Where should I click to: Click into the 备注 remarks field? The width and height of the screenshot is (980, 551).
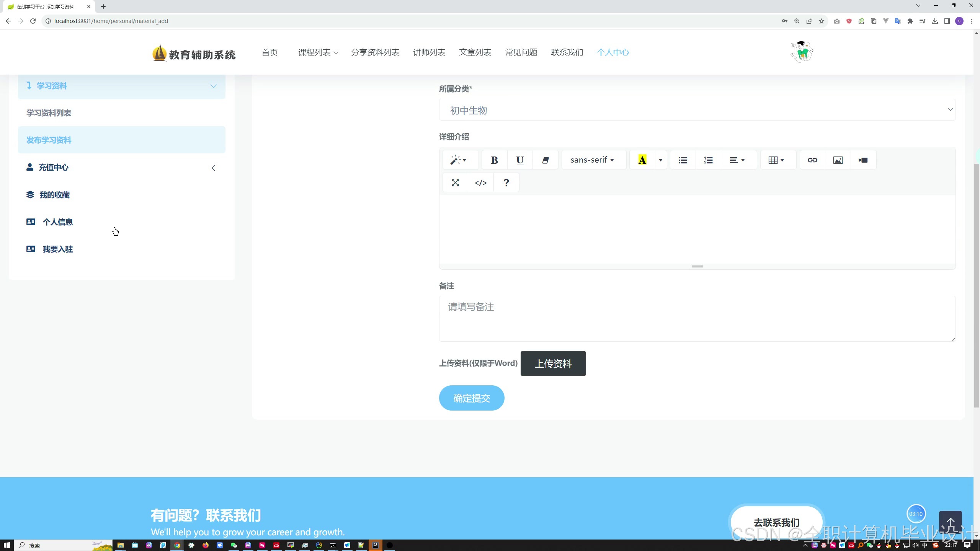click(x=697, y=318)
